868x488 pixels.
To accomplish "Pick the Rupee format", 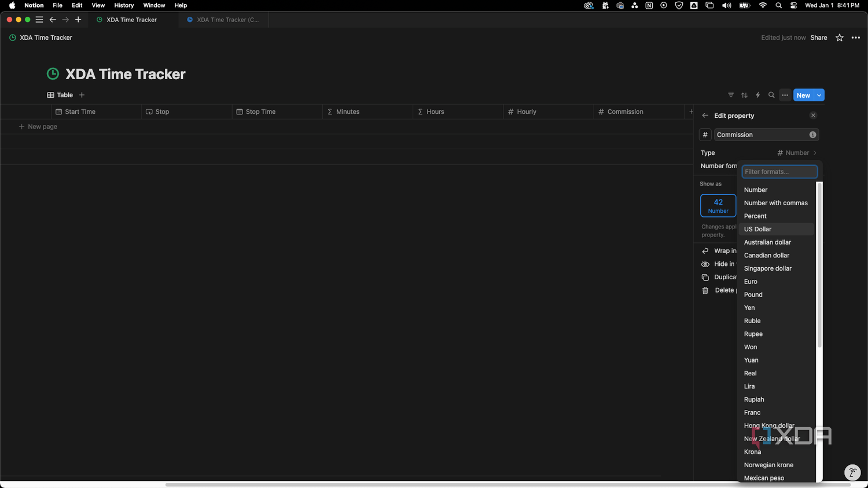I will tap(777, 334).
